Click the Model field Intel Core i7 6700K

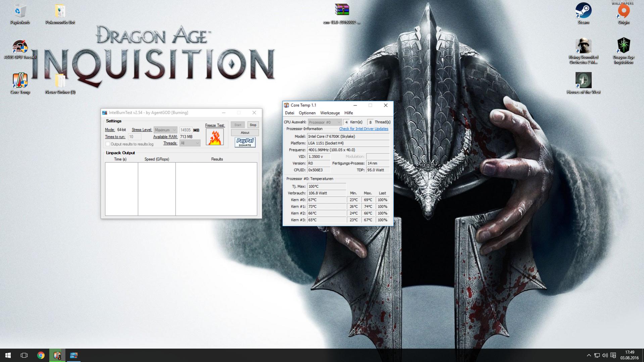pyautogui.click(x=348, y=137)
